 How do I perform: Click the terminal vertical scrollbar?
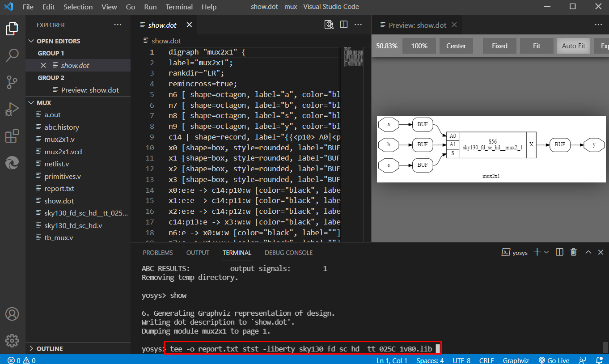(605, 347)
